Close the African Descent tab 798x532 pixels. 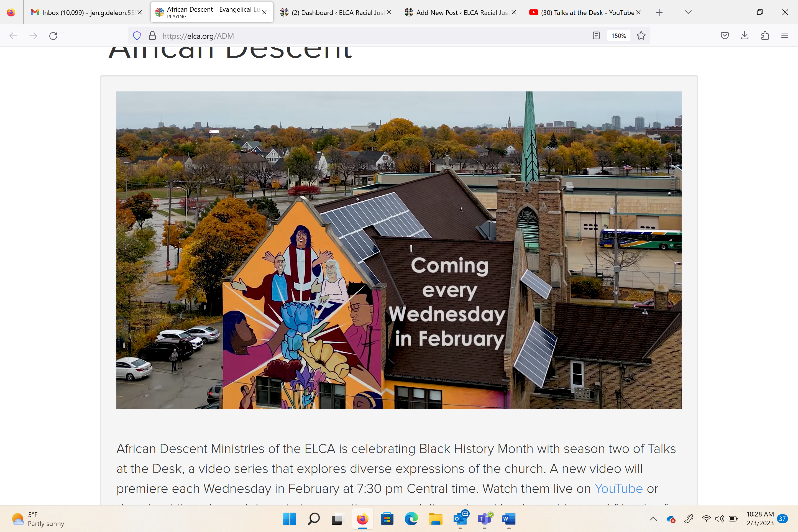[x=264, y=12]
